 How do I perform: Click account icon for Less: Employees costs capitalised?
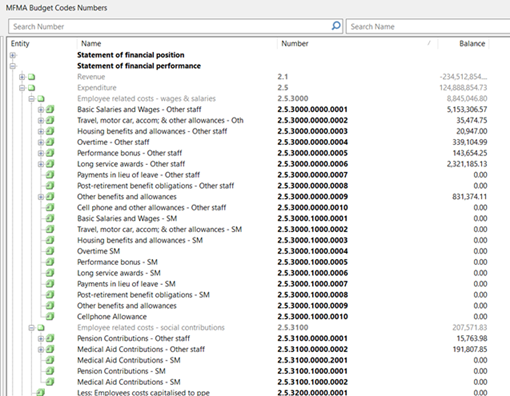41,393
